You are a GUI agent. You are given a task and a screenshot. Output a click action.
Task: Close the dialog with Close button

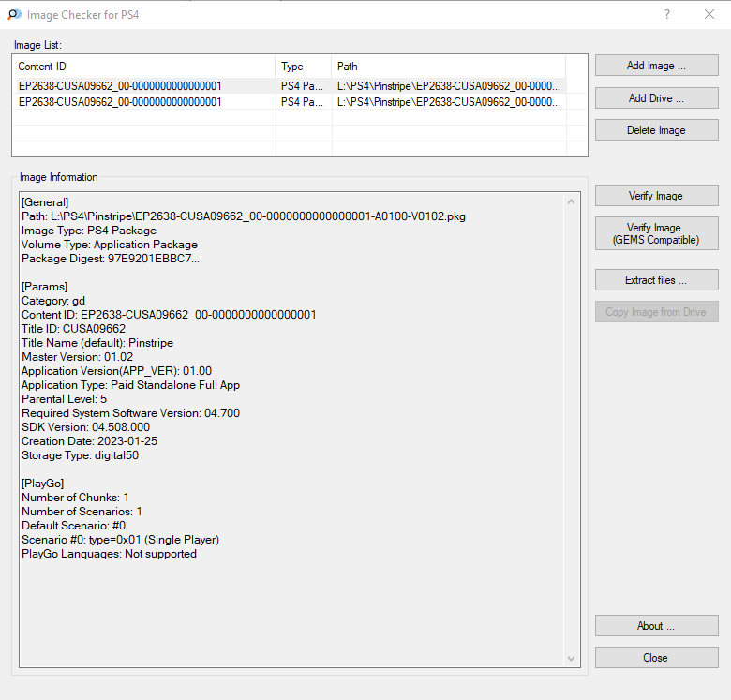point(656,657)
